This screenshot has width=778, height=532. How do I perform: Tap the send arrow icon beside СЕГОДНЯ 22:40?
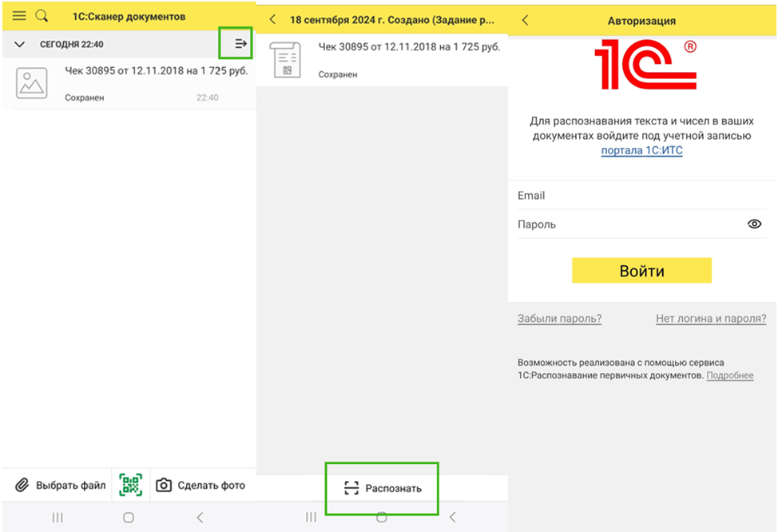[x=240, y=44]
